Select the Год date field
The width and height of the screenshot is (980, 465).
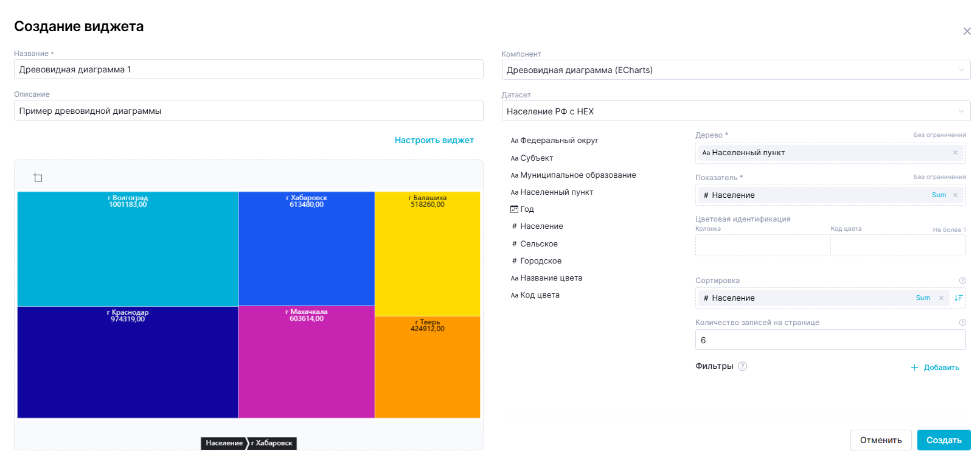click(x=527, y=209)
